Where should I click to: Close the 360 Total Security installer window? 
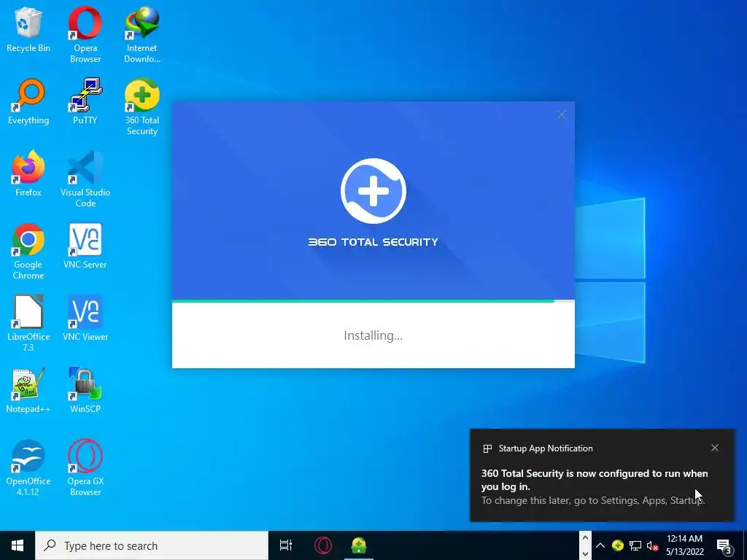562,114
